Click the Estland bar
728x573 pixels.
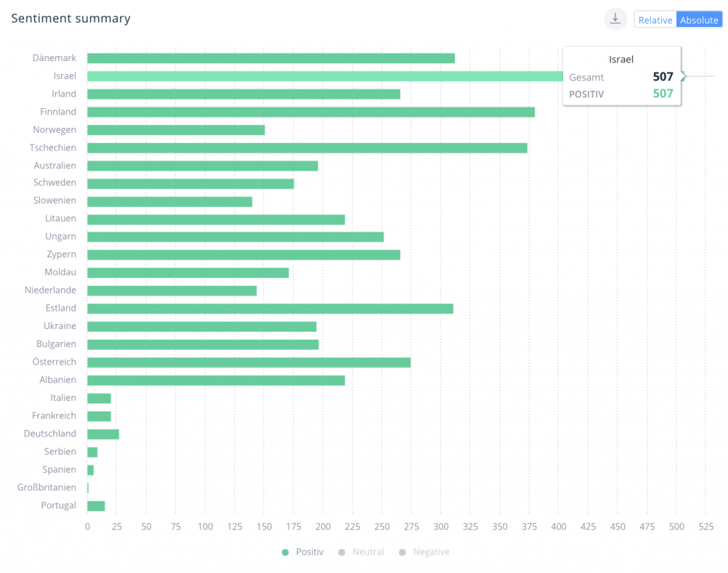pyautogui.click(x=270, y=309)
